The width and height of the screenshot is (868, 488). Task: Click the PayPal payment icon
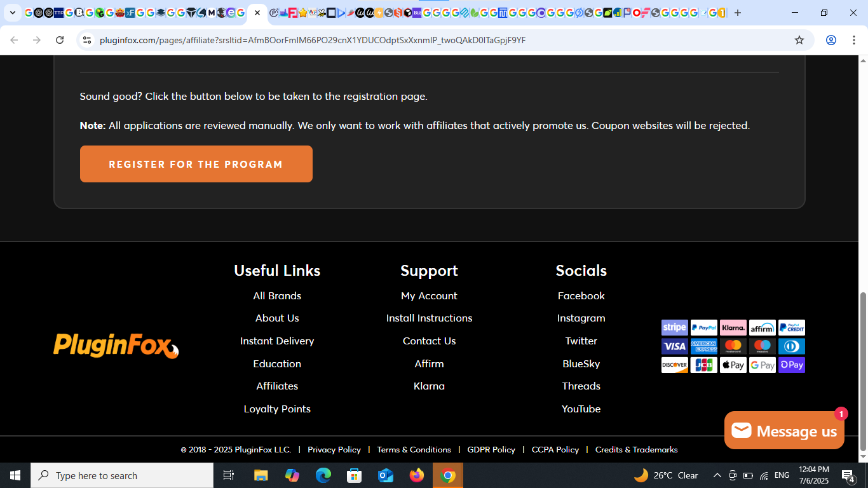point(703,328)
